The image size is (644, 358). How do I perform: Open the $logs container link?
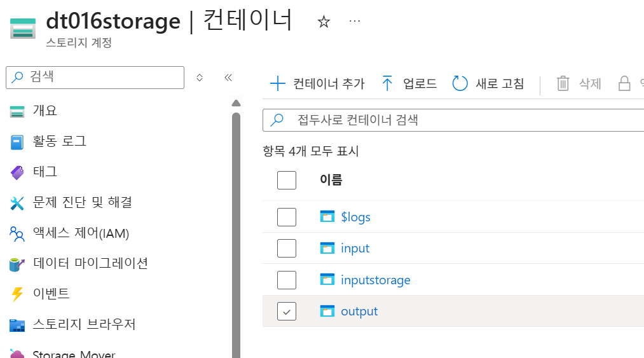(x=355, y=217)
